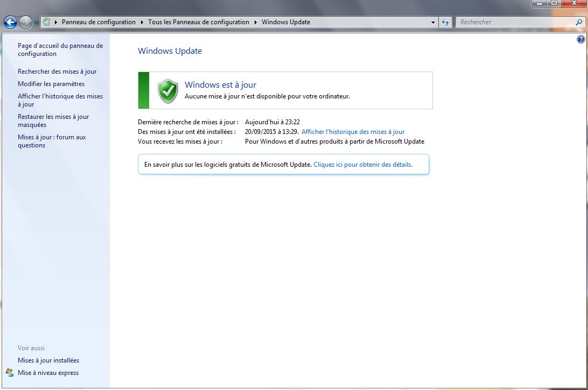Expand the arrow before Panneau de configuration
Image resolution: width=588 pixels, height=390 pixels.
(56, 22)
